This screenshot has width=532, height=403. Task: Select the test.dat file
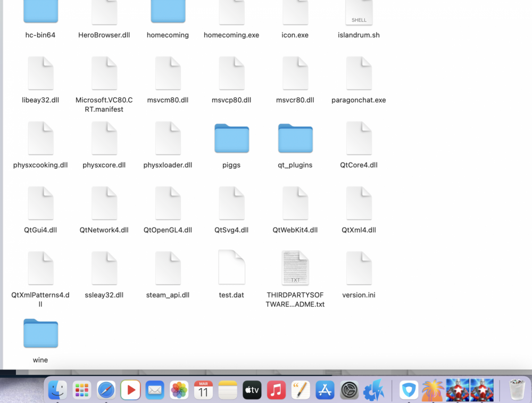coord(231,267)
